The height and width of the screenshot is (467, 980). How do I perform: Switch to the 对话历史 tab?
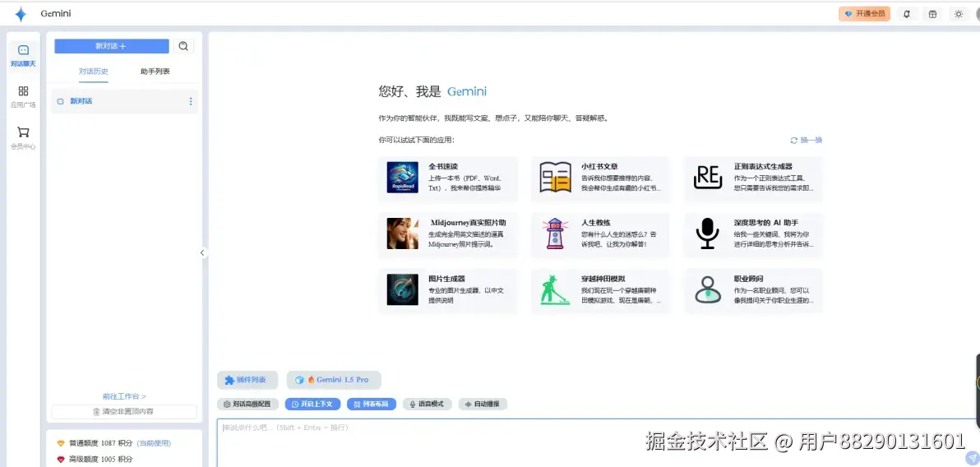tap(93, 72)
